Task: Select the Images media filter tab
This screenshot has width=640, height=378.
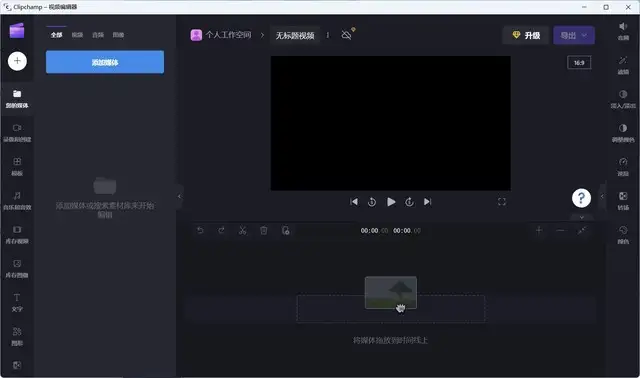Action: click(118, 35)
